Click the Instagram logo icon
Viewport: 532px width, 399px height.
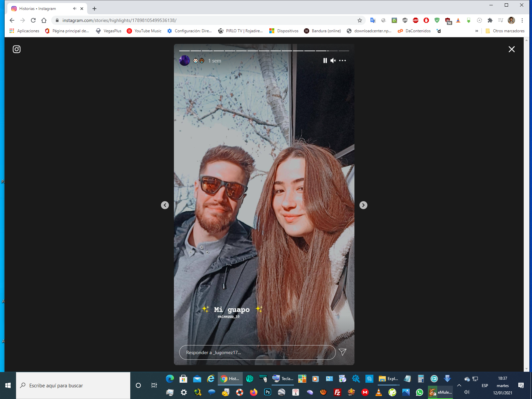click(17, 49)
